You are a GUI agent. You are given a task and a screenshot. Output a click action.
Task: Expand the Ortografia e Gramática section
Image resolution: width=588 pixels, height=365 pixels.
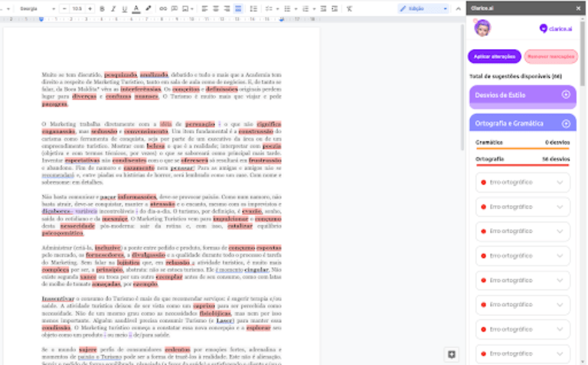[566, 123]
